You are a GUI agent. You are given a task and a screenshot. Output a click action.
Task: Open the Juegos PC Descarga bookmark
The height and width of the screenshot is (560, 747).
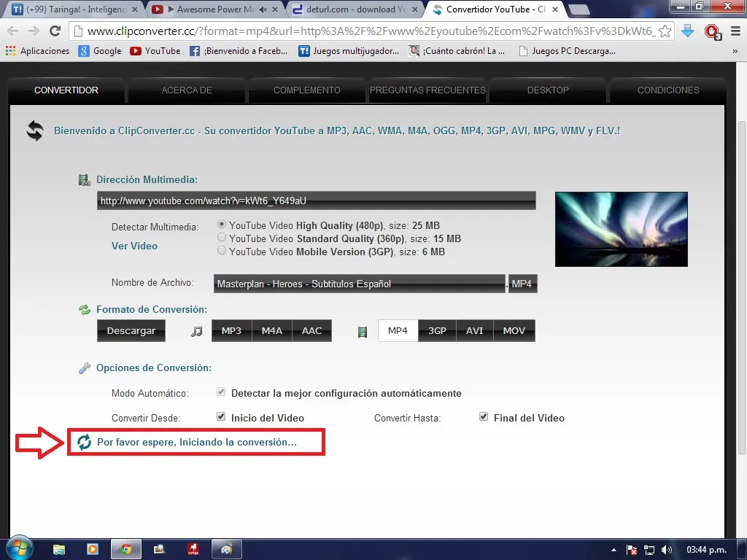[x=567, y=51]
